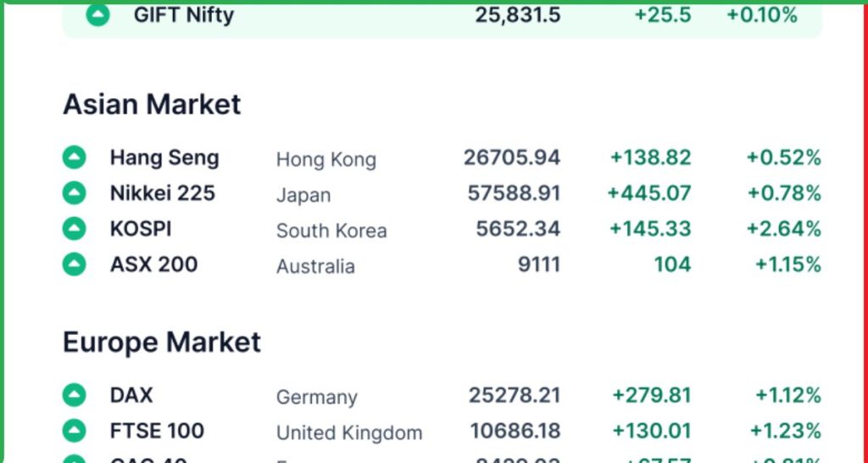Select the Nikkei 225 index name
868x463 pixels.
click(163, 193)
